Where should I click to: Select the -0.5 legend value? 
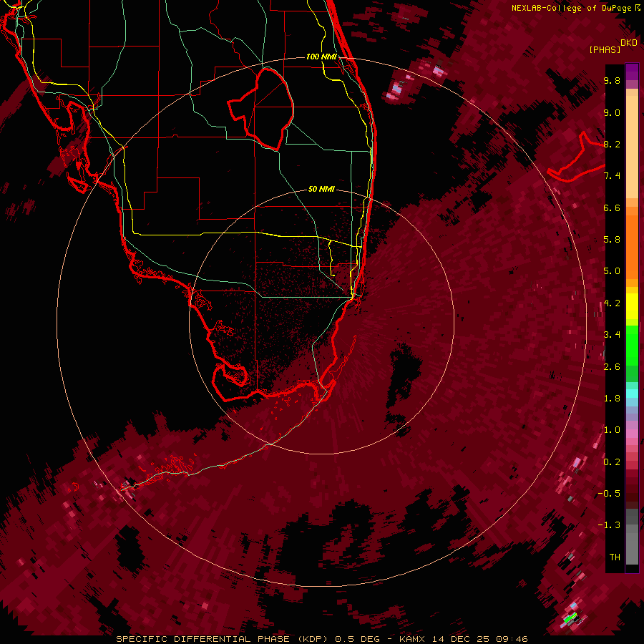610,494
